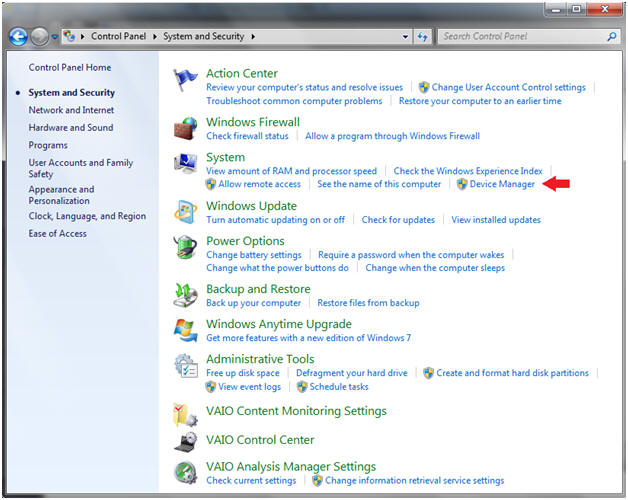Select Appearance and Personalization category
The image size is (628, 500).
[x=61, y=195]
